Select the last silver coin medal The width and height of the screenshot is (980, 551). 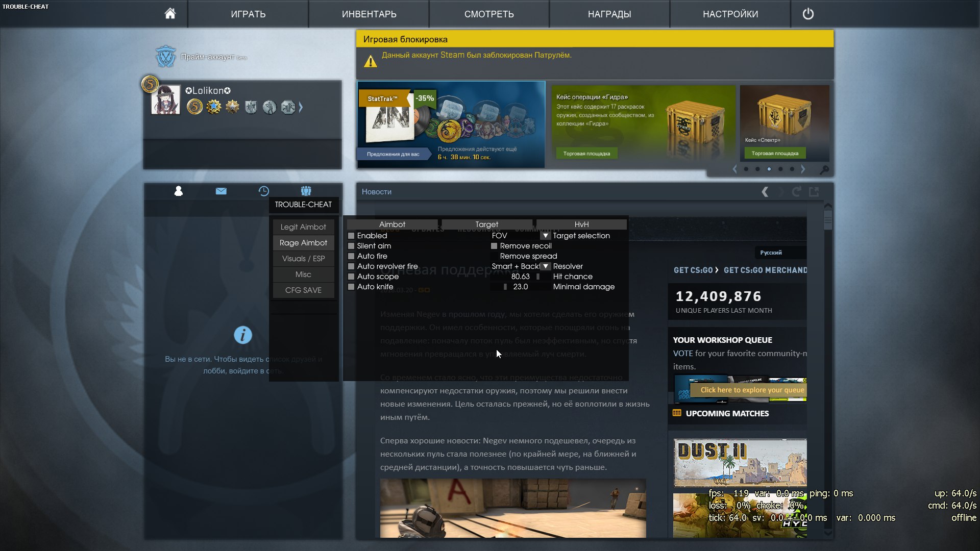(288, 107)
